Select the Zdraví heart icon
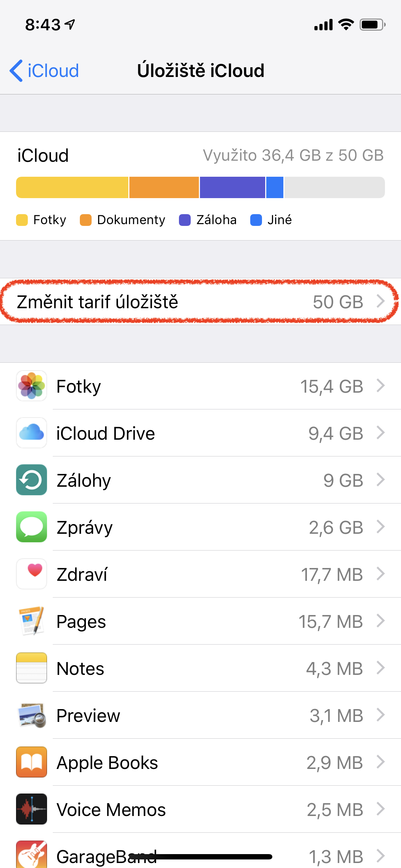401x868 pixels. point(31,574)
